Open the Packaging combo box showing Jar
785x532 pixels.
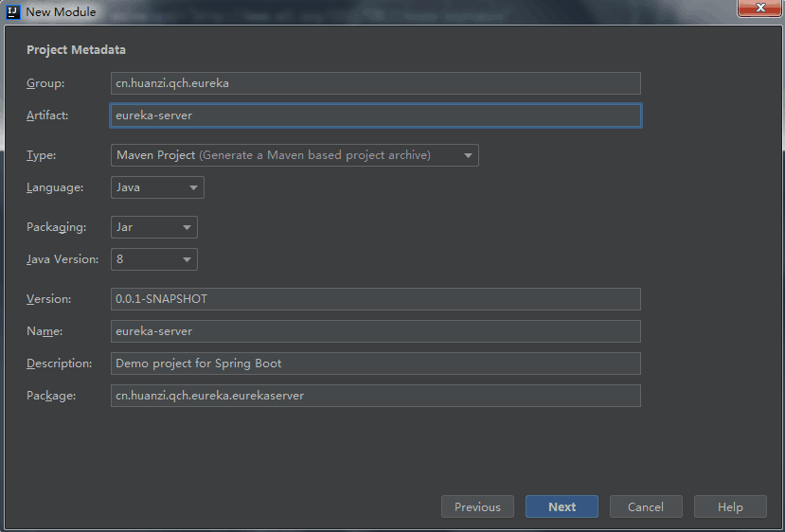[154, 227]
